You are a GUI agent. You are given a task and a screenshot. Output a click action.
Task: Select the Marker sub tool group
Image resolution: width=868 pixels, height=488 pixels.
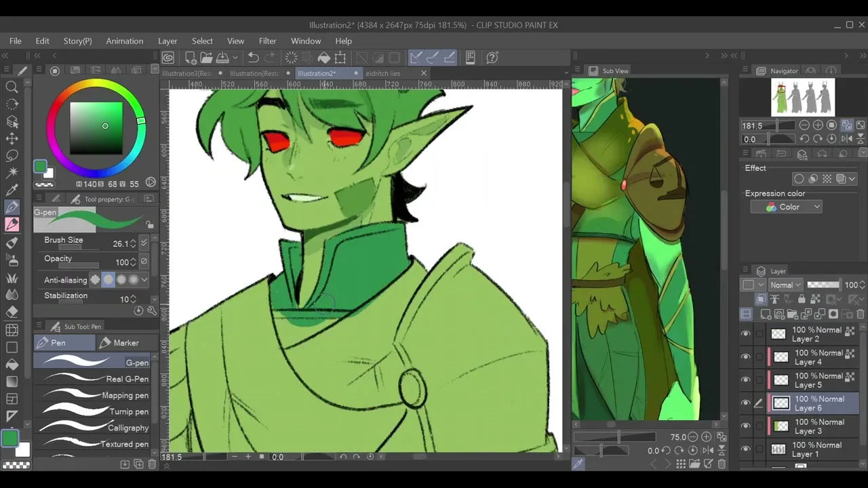(126, 343)
